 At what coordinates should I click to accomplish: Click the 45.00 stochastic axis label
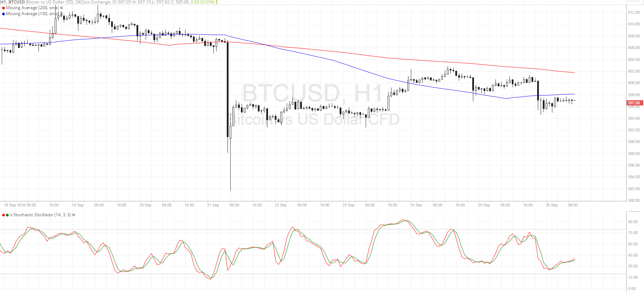(x=633, y=255)
